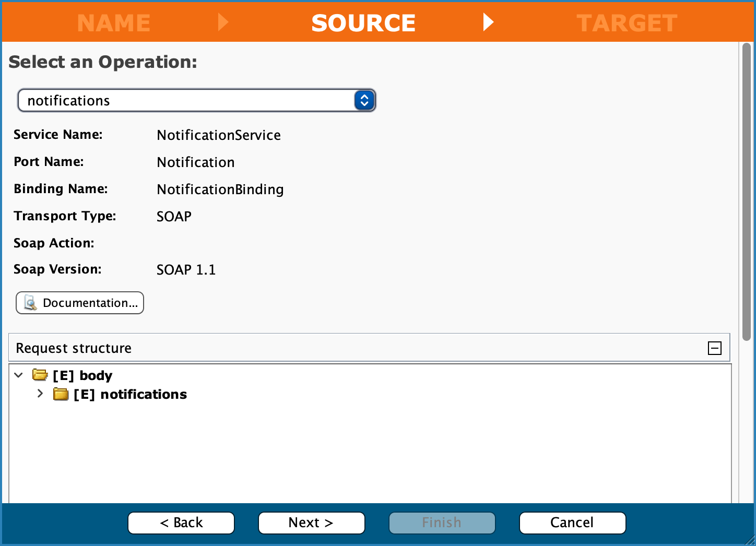Select the [E] body tree item label

click(82, 375)
